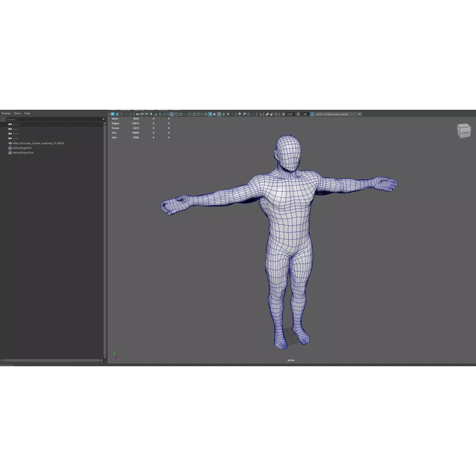Click the Verts count in heads-up display
Image resolution: width=476 pixels, height=476 pixels.
coord(136,119)
